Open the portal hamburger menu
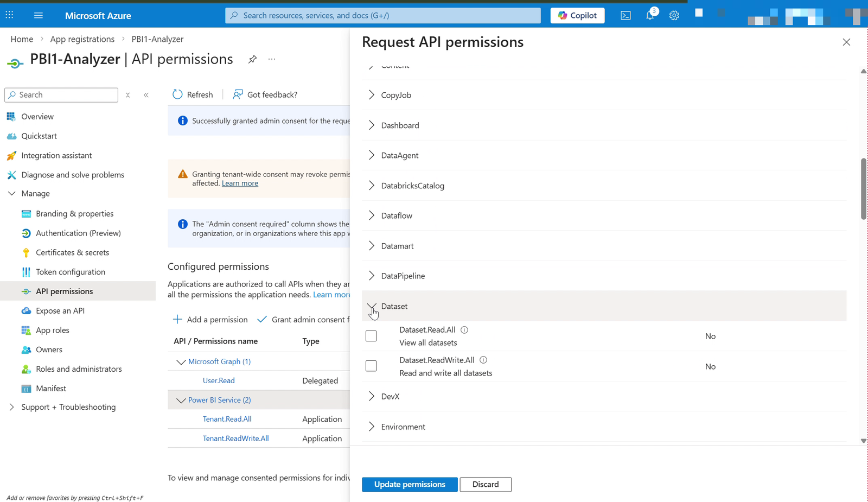Screen dimensions: 868x502 click(x=38, y=15)
